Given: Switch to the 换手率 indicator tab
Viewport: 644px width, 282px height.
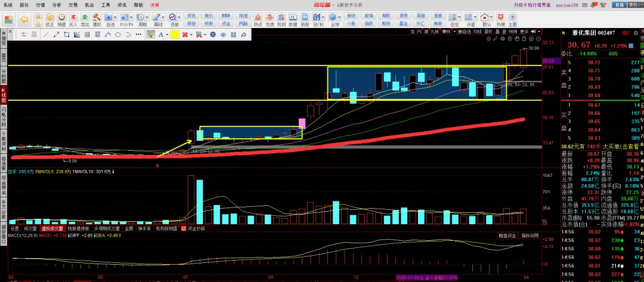Looking at the screenshot, I should (x=145, y=228).
